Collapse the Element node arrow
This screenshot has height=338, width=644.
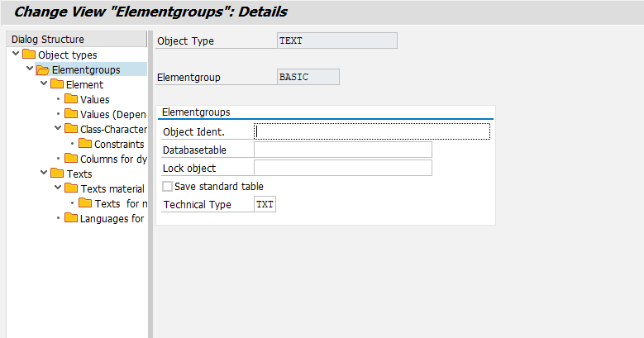(x=44, y=84)
